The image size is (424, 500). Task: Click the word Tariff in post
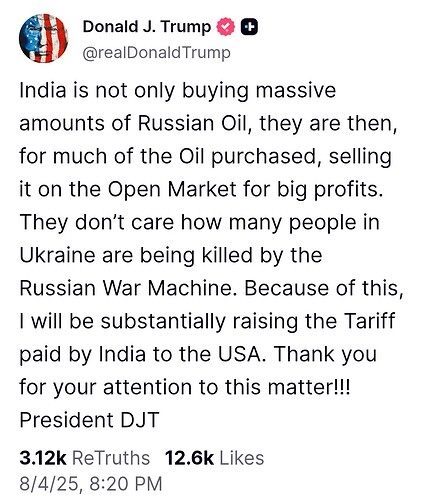coord(369,321)
